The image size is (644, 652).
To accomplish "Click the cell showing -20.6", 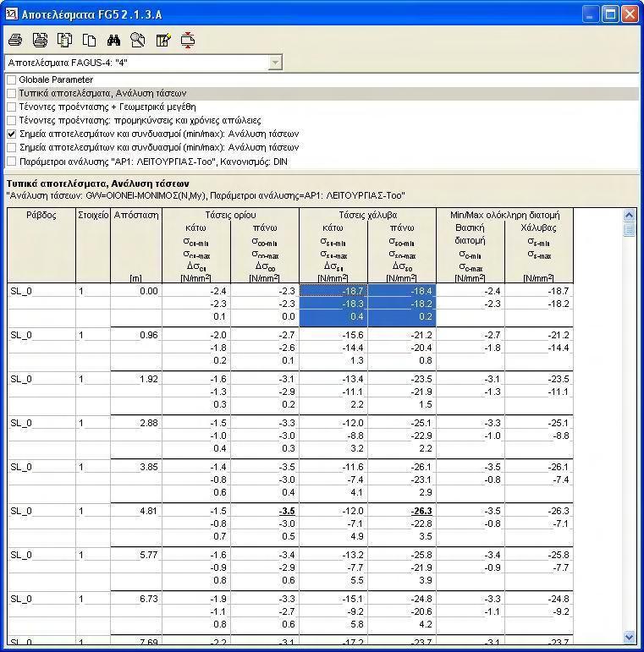I will click(x=402, y=611).
